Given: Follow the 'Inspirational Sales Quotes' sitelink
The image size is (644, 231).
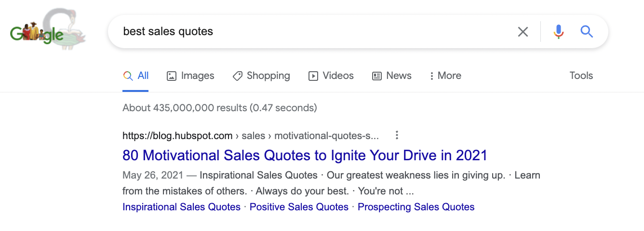Looking at the screenshot, I should (x=181, y=207).
